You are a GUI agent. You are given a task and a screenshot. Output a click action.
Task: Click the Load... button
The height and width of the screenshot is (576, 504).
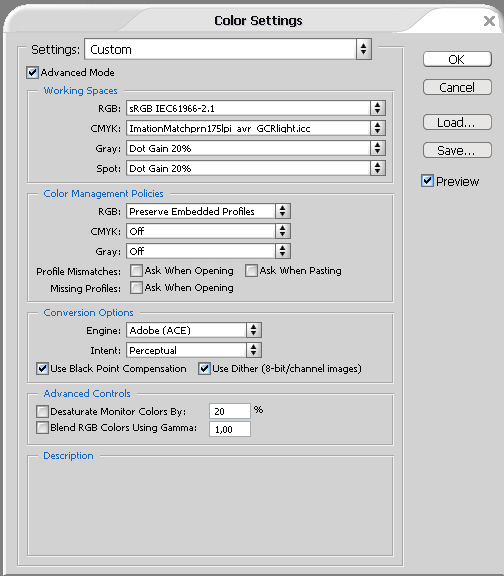click(457, 122)
